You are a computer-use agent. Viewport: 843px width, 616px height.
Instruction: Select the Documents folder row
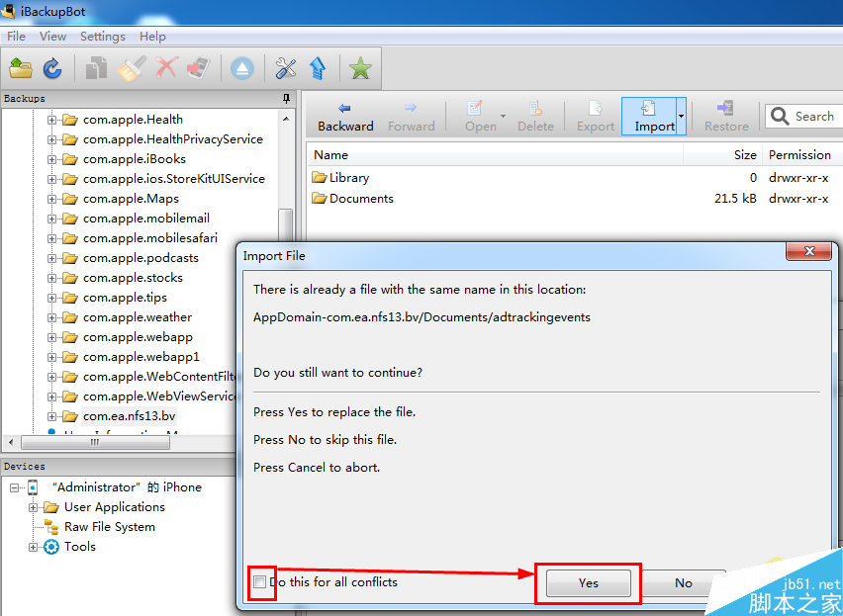point(574,199)
